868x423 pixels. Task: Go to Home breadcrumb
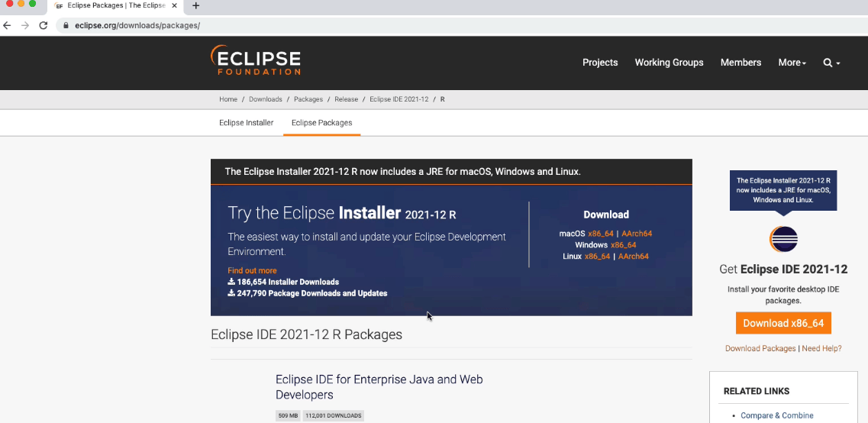pos(228,100)
